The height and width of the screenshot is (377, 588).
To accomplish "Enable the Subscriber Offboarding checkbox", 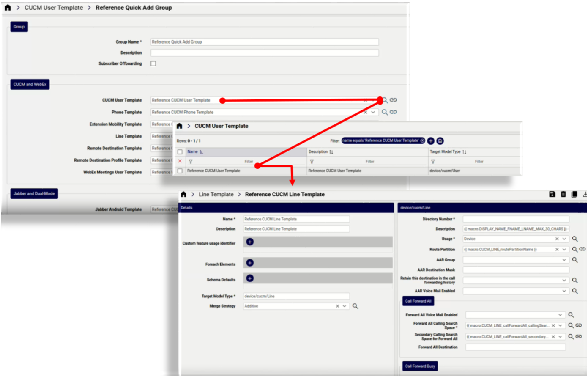I will pos(153,63).
